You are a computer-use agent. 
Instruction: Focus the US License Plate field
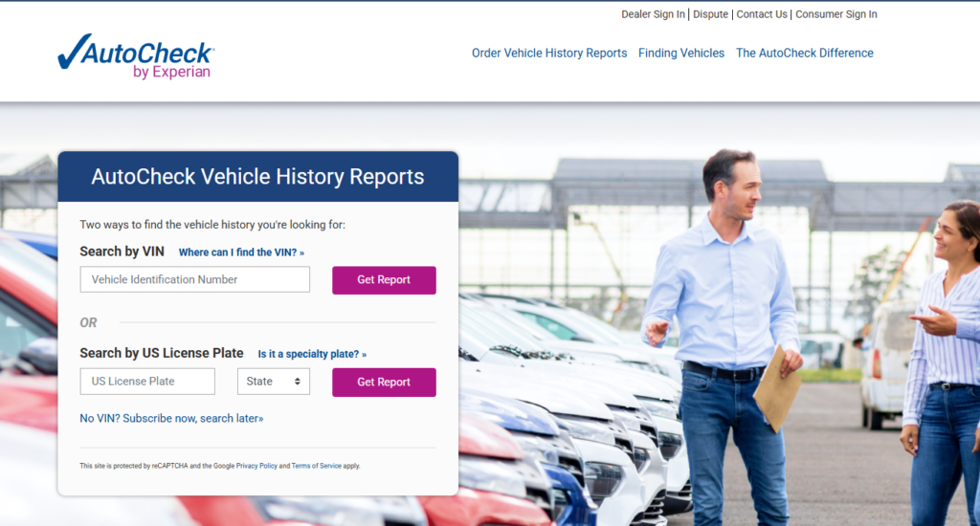pos(147,381)
